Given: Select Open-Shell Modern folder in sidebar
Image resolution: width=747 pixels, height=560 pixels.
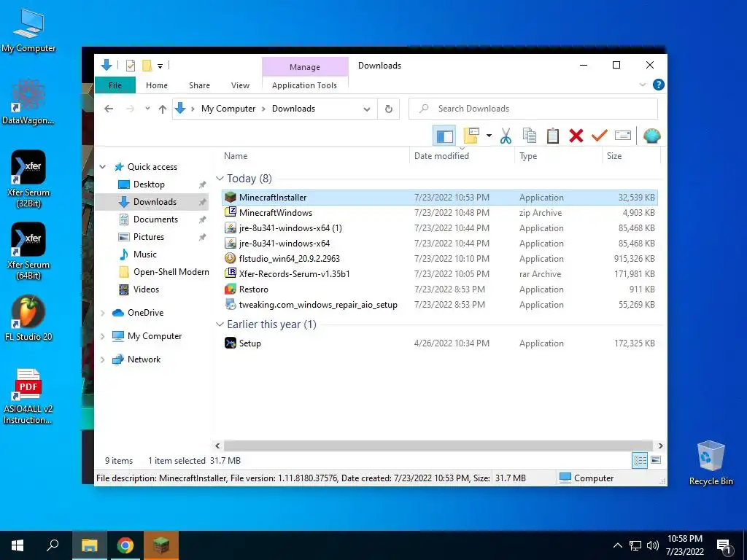Looking at the screenshot, I should [x=171, y=272].
